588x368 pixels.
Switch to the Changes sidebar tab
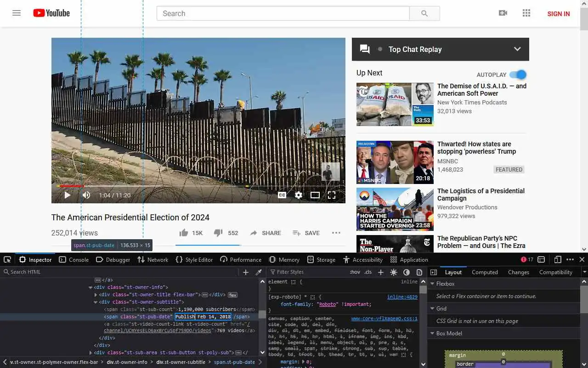click(x=519, y=272)
